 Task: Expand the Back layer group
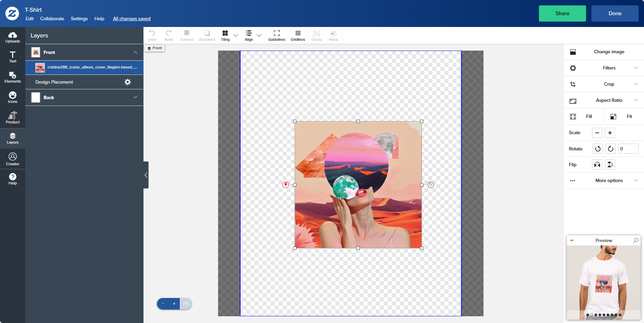point(135,97)
